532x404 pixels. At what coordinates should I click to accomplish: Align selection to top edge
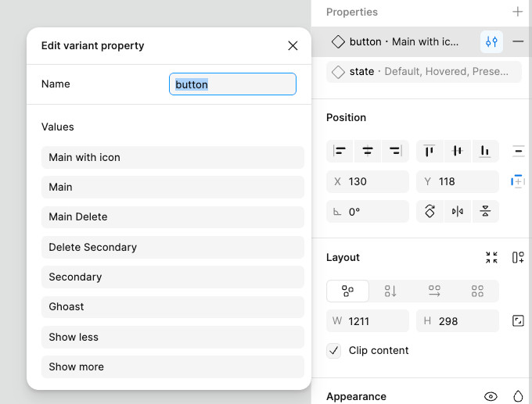(430, 151)
